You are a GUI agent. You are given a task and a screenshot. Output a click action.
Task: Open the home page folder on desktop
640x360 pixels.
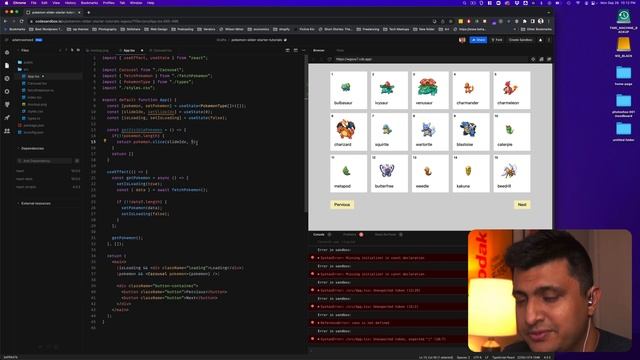[623, 76]
